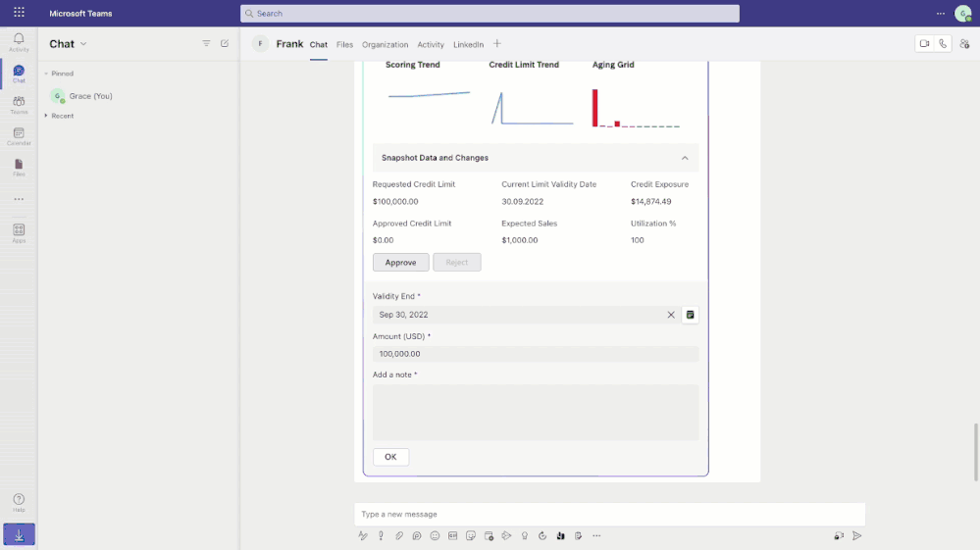Clear the Validity End date
The height and width of the screenshot is (550, 980).
[x=671, y=315]
